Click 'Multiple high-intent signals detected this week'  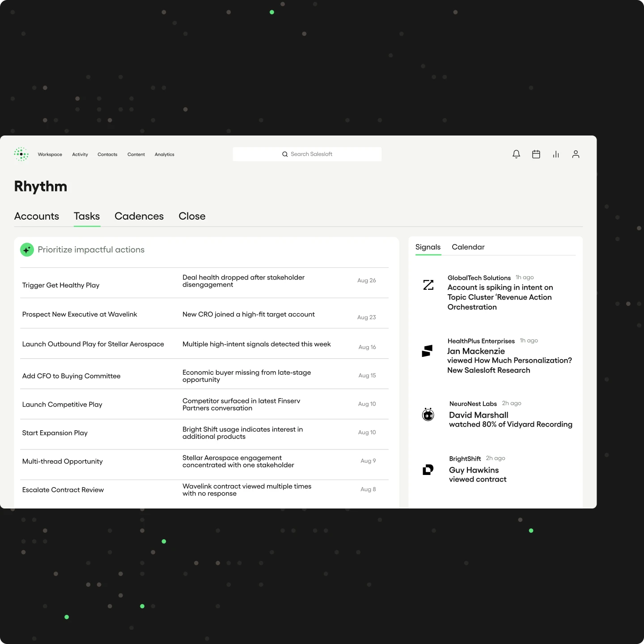click(x=257, y=344)
